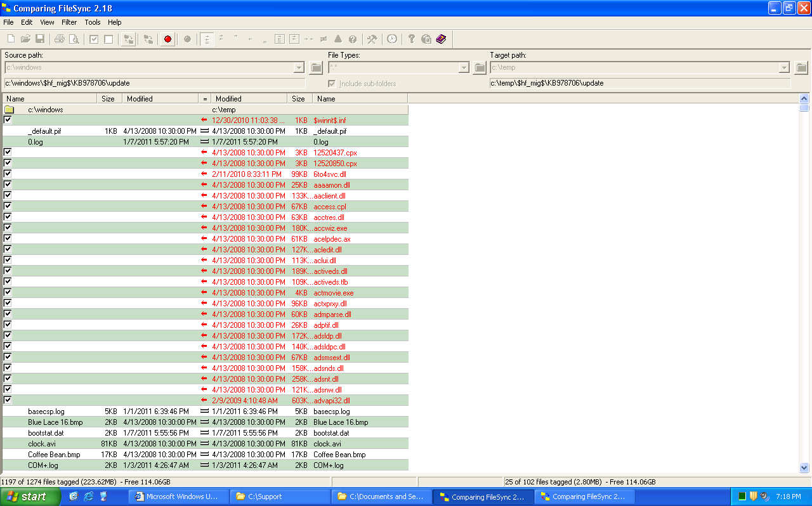Open help via plain question mark icon

pos(412,39)
